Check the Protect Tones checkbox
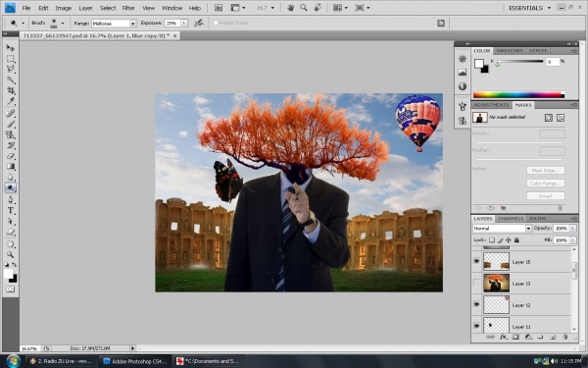The height and width of the screenshot is (368, 588). [x=216, y=23]
